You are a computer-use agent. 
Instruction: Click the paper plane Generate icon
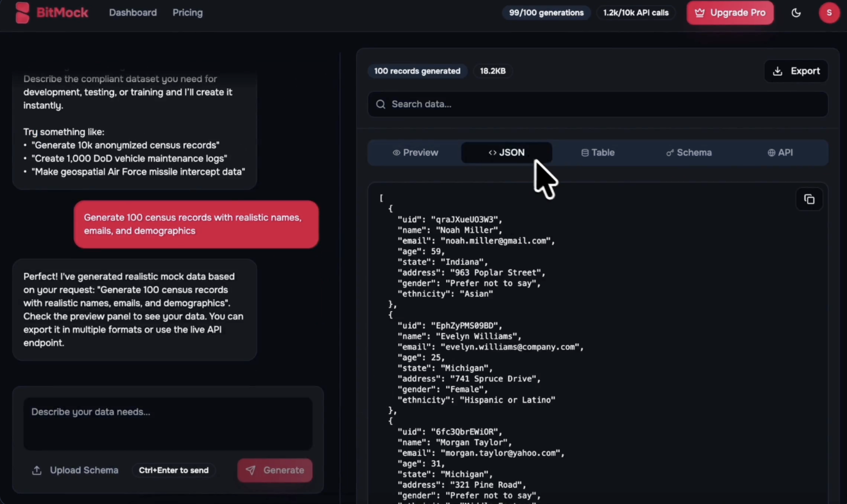[x=251, y=470]
